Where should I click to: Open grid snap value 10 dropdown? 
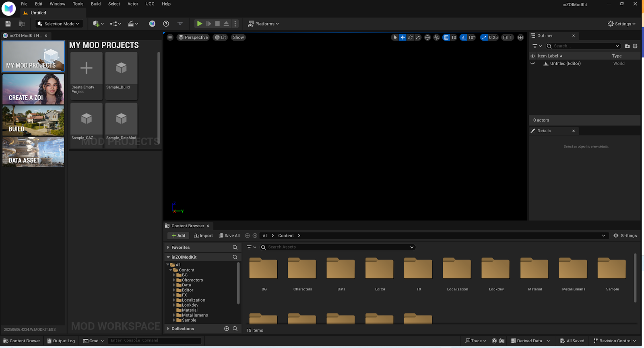(454, 37)
